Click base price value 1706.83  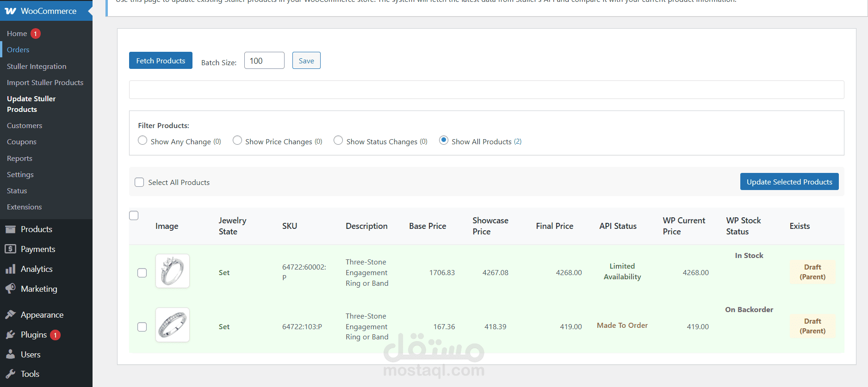[x=442, y=273]
